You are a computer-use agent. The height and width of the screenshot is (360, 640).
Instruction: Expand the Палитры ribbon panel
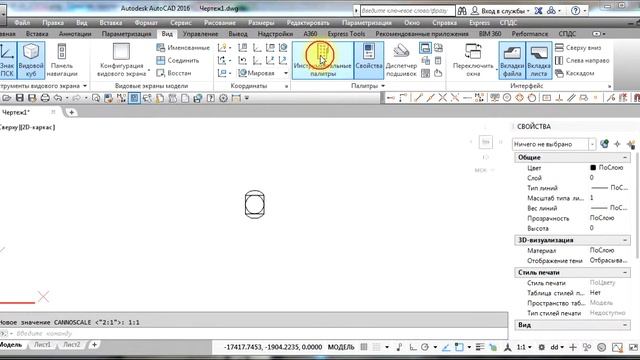click(367, 86)
